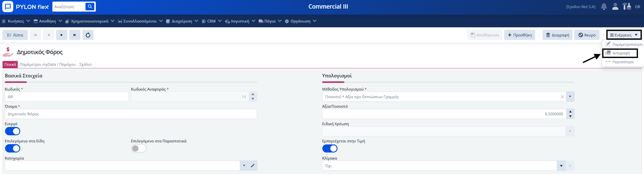The image size is (644, 174).
Task: Open the notifications bell
Action: (x=604, y=7)
